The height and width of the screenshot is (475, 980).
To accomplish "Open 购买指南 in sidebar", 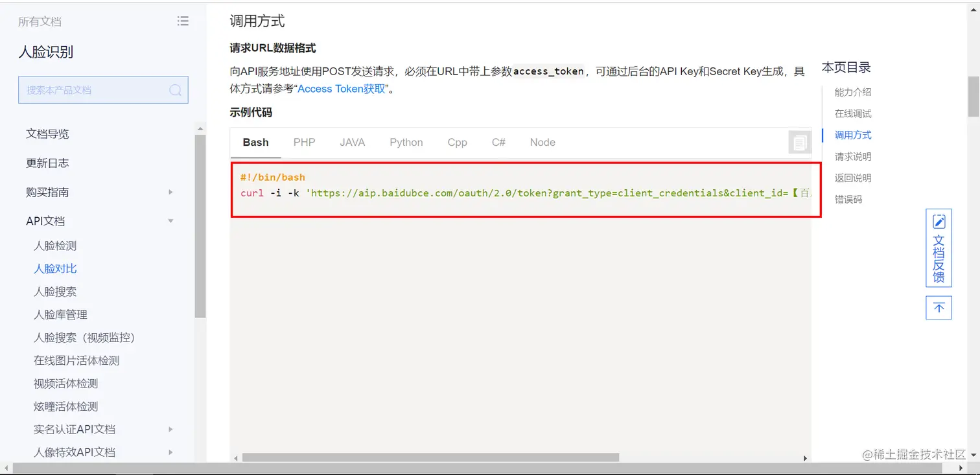I will 47,192.
